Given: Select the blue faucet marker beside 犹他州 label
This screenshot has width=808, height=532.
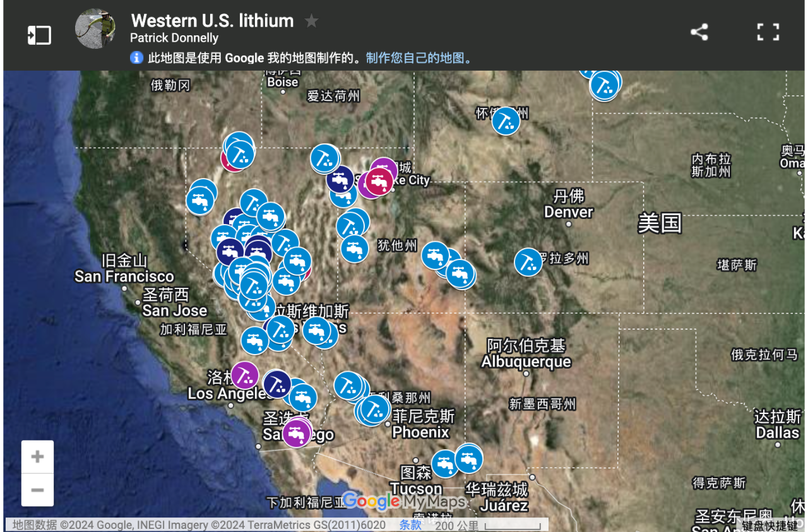Looking at the screenshot, I should tap(355, 248).
